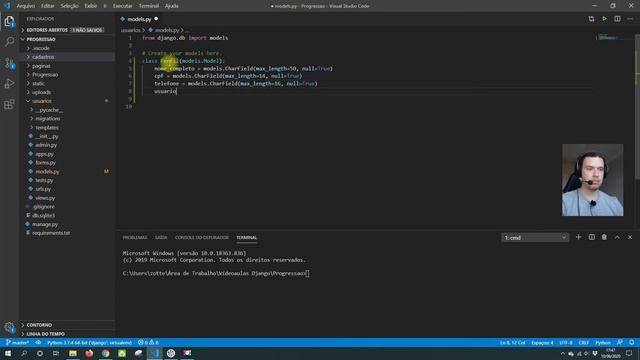Expand the static folder
The width and height of the screenshot is (640, 360).
[38, 83]
